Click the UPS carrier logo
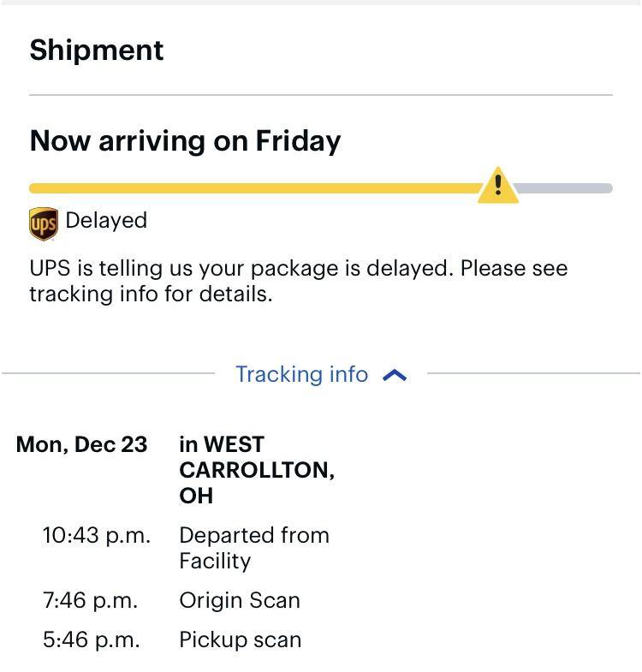This screenshot has width=642, height=672. 43,224
